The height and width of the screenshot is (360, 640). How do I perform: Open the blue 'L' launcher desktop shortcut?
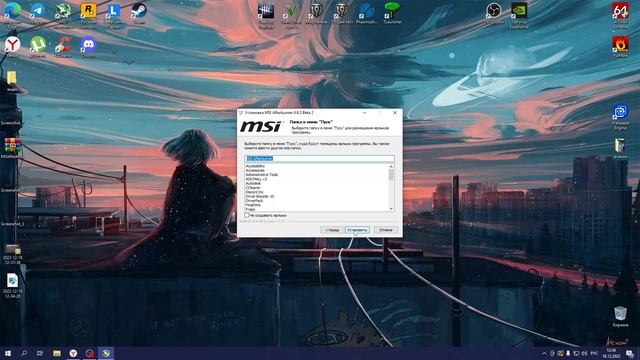(114, 11)
